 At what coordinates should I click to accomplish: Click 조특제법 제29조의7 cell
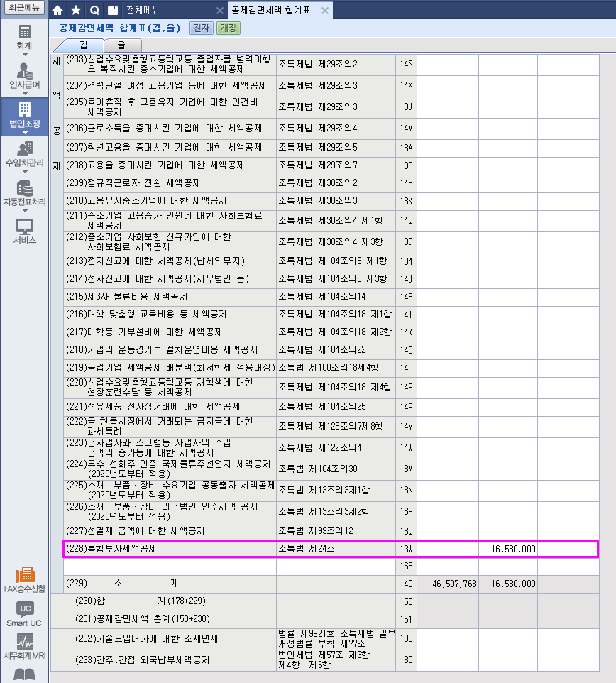click(336, 165)
